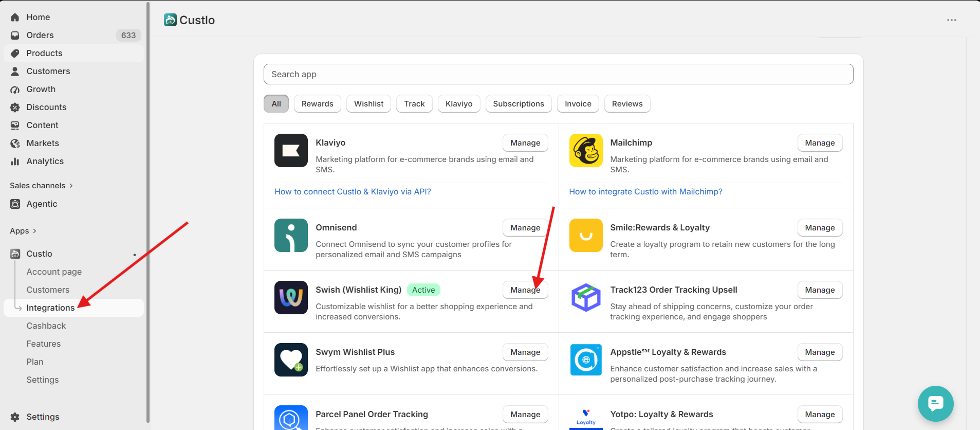Click the Appstle Loyalty app logo
Image resolution: width=980 pixels, height=430 pixels.
click(586, 360)
